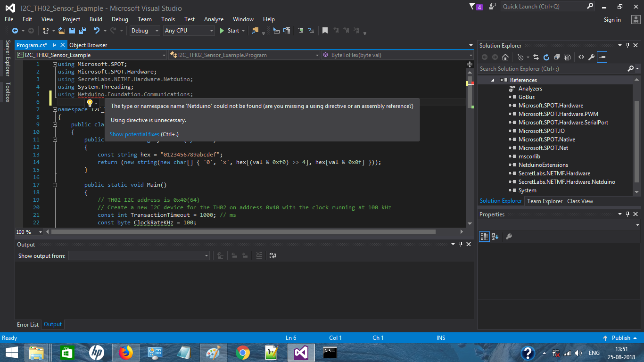Switch to the Error List tab
644x362 pixels.
pyautogui.click(x=28, y=325)
